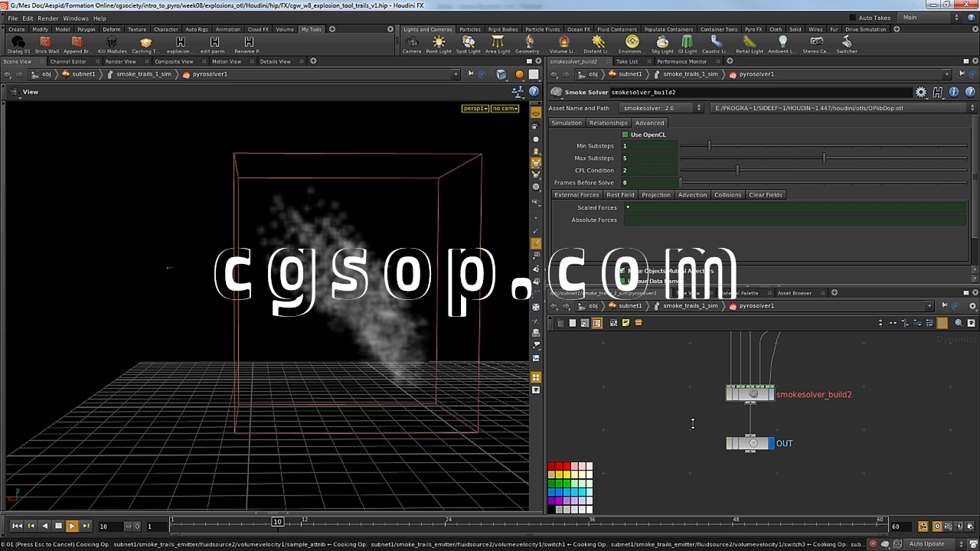Image resolution: width=980 pixels, height=551 pixels.
Task: Run the Caching shelf tool
Action: [145, 44]
